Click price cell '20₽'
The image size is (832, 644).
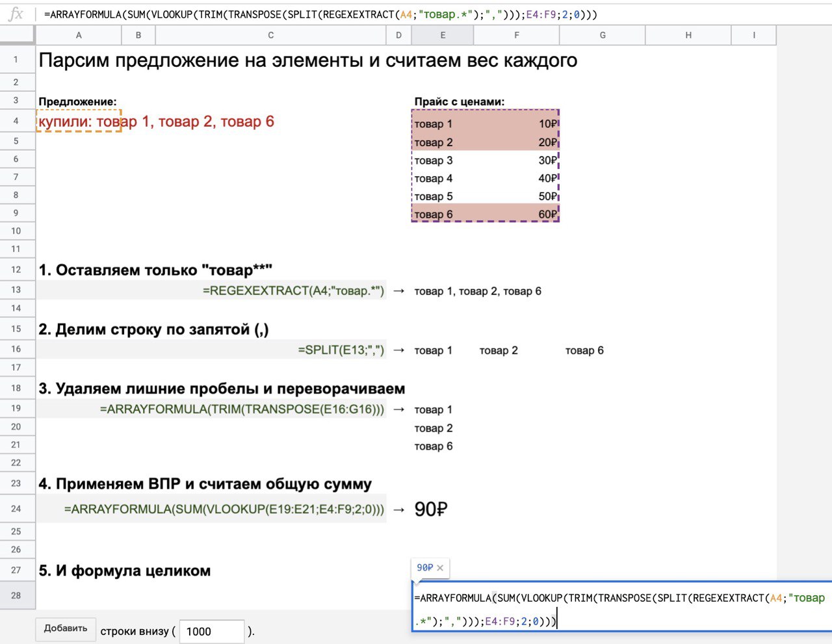tap(547, 142)
